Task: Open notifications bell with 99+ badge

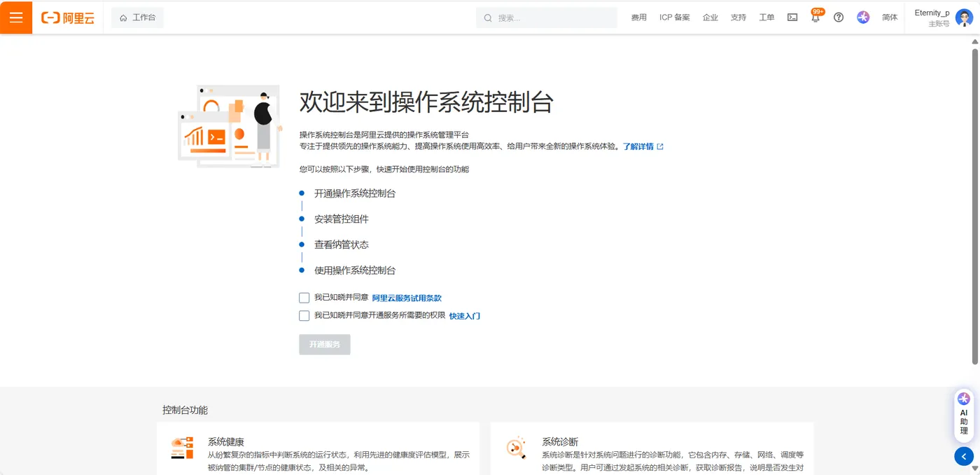Action: pos(815,16)
